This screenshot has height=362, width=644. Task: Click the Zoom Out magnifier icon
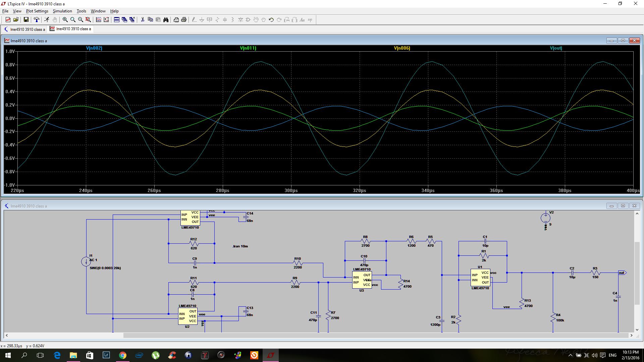tap(80, 20)
